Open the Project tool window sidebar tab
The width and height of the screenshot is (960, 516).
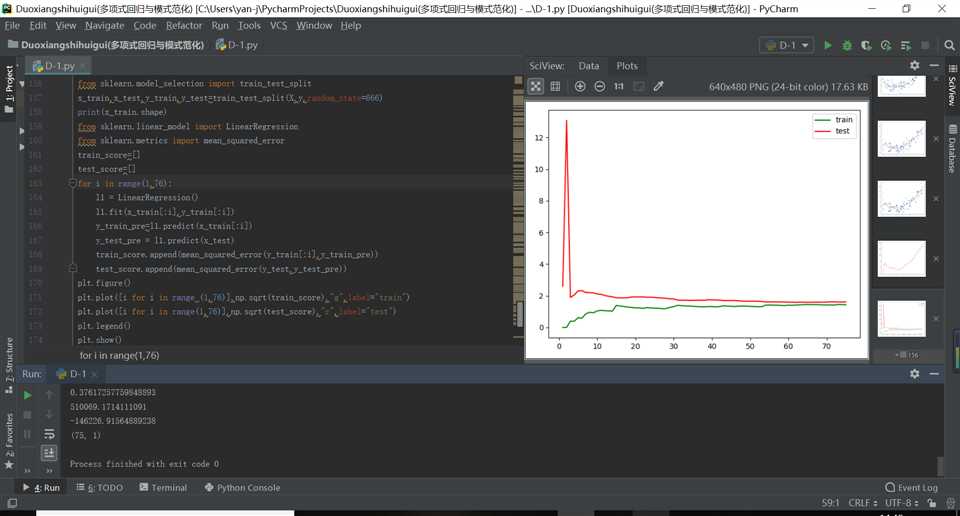click(x=9, y=89)
